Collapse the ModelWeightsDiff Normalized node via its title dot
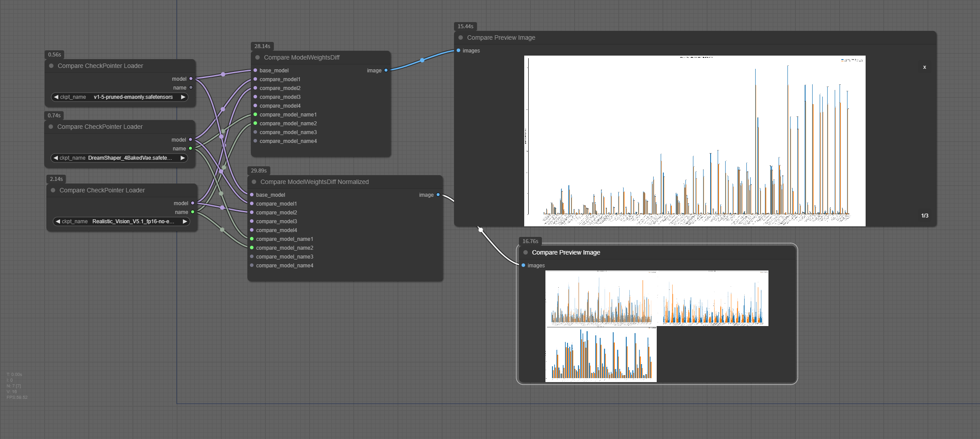This screenshot has width=980, height=439. coord(254,182)
